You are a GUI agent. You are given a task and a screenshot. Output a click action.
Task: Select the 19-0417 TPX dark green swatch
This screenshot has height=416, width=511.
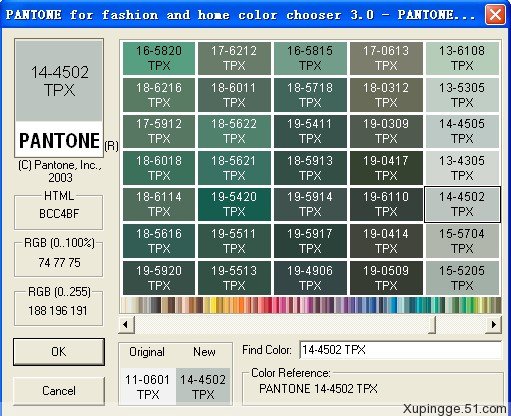(x=386, y=168)
